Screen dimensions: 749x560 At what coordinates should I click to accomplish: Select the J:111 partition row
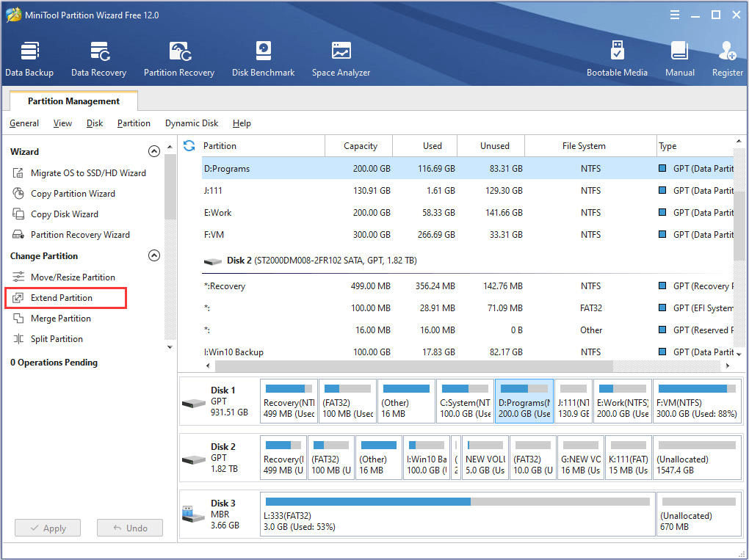[x=468, y=191]
